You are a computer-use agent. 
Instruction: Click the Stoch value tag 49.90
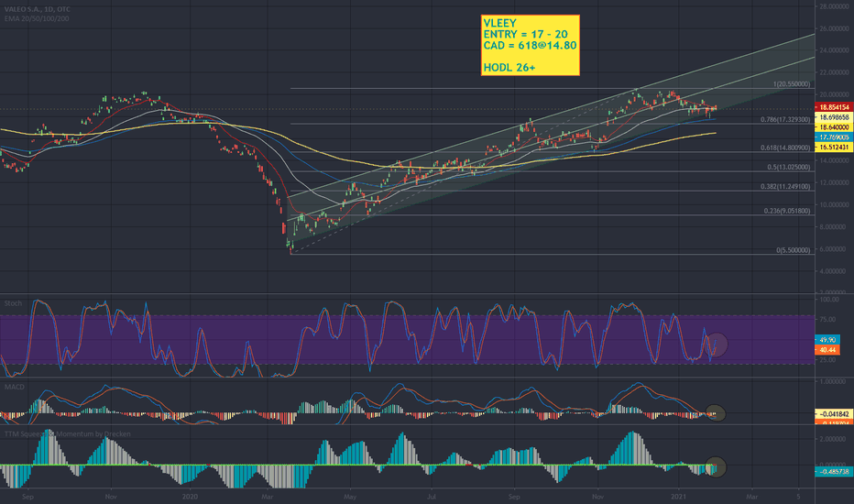click(827, 340)
